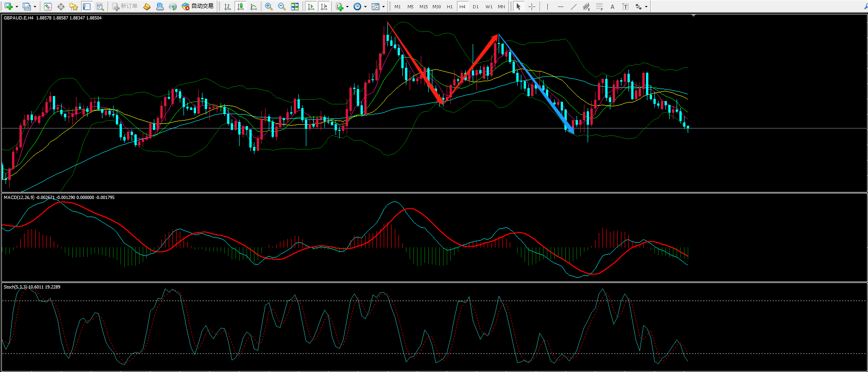Pick the trendline drawing tool
868x372 pixels.
(574, 6)
